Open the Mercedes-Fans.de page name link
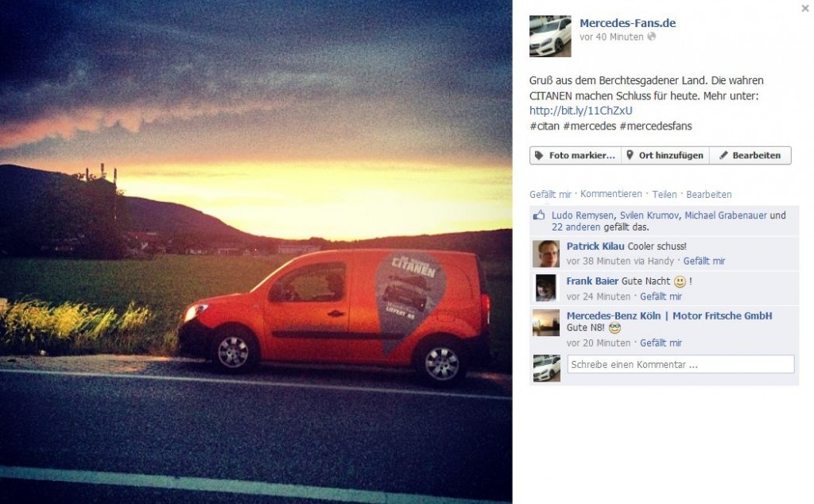This screenshot has height=504, width=814. 628,23
